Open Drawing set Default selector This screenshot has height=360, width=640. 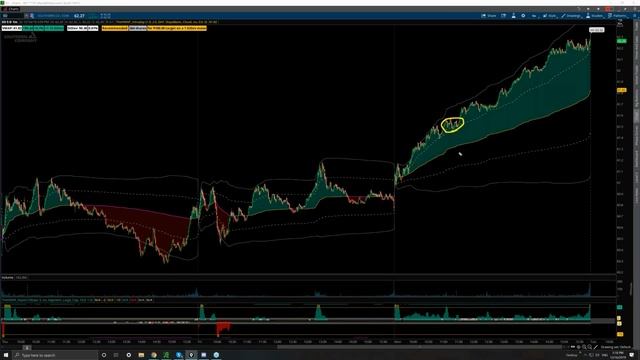coord(616,347)
